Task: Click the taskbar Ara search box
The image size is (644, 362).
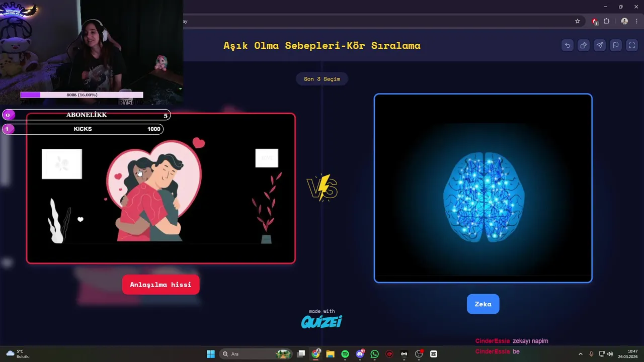Action: click(x=256, y=354)
